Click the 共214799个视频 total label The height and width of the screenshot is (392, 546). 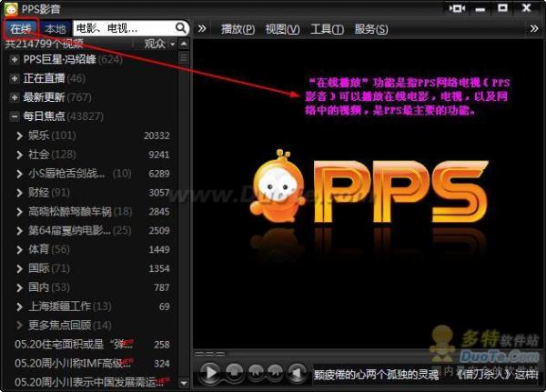click(x=45, y=44)
